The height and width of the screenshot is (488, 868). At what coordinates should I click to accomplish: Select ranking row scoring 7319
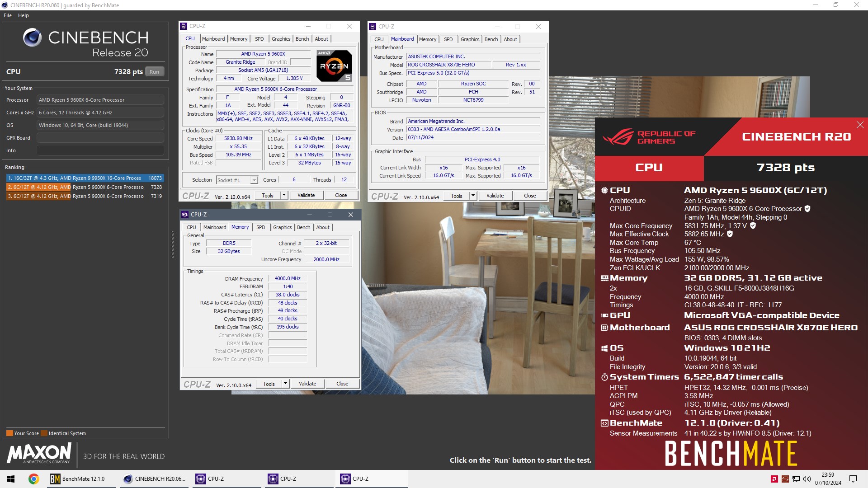(x=85, y=196)
